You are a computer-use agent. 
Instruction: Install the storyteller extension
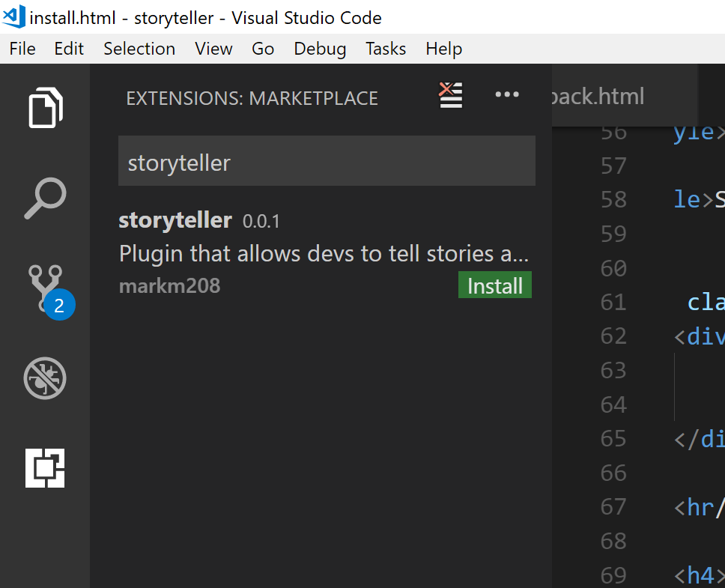(495, 285)
